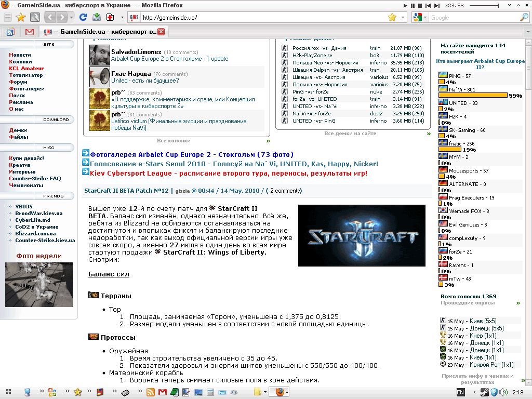The image size is (532, 399).
Task: Stop playback in the title-bar media player
Action: 420,5
